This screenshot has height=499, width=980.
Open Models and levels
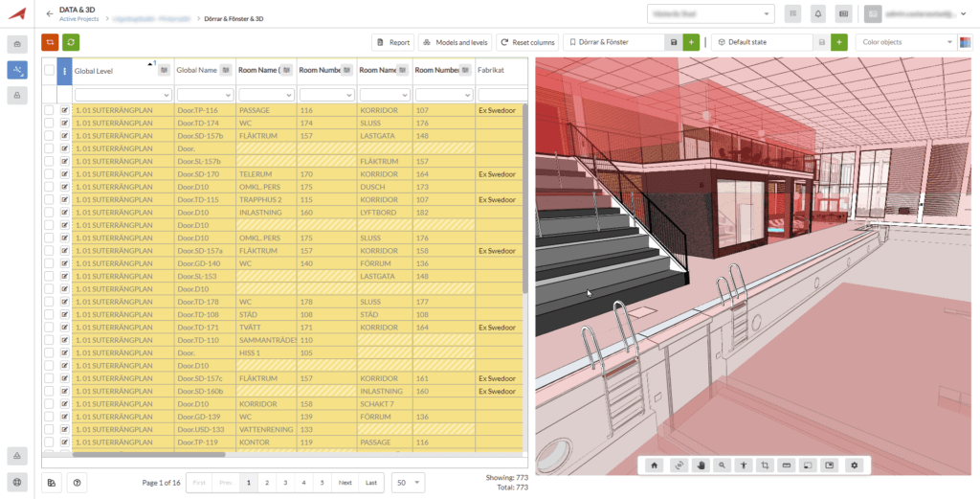click(x=455, y=42)
